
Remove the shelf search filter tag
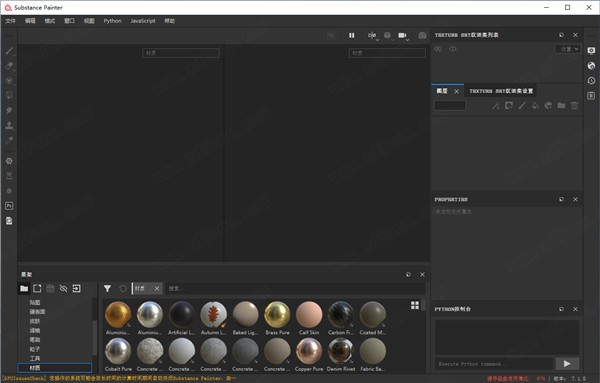tap(157, 288)
